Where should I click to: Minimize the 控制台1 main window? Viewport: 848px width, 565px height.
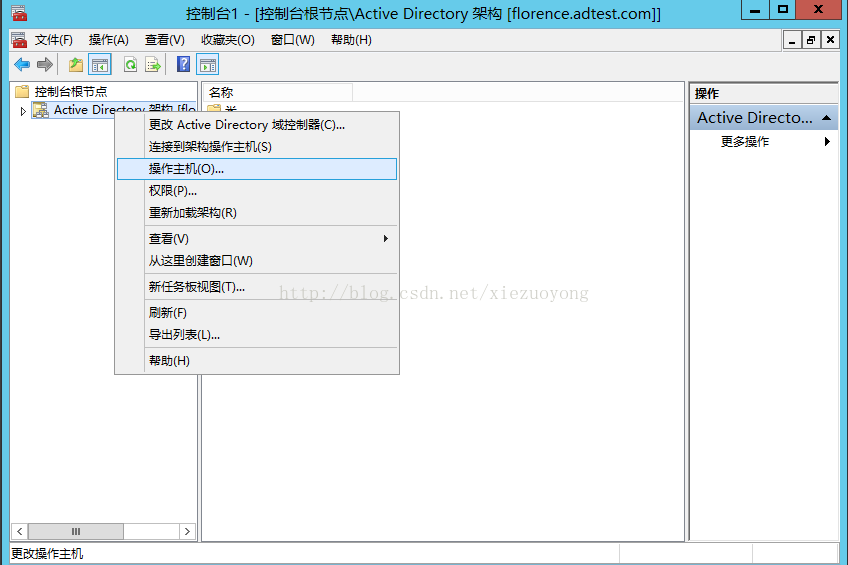click(756, 10)
